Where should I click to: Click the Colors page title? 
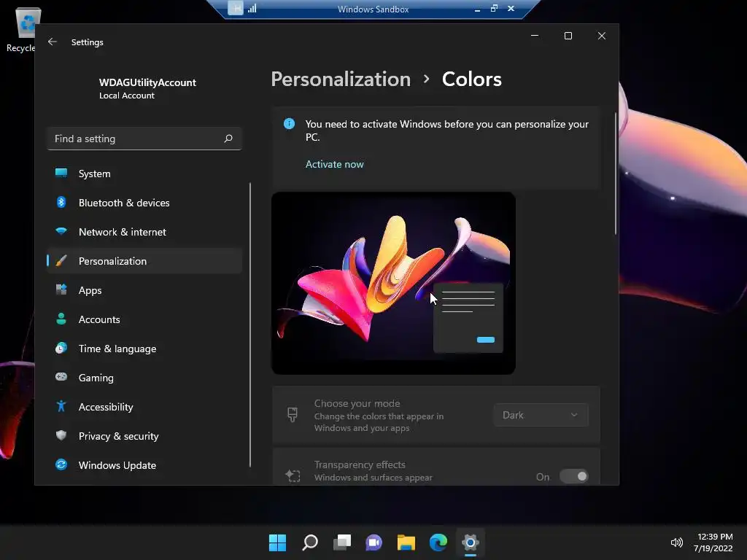pos(472,79)
